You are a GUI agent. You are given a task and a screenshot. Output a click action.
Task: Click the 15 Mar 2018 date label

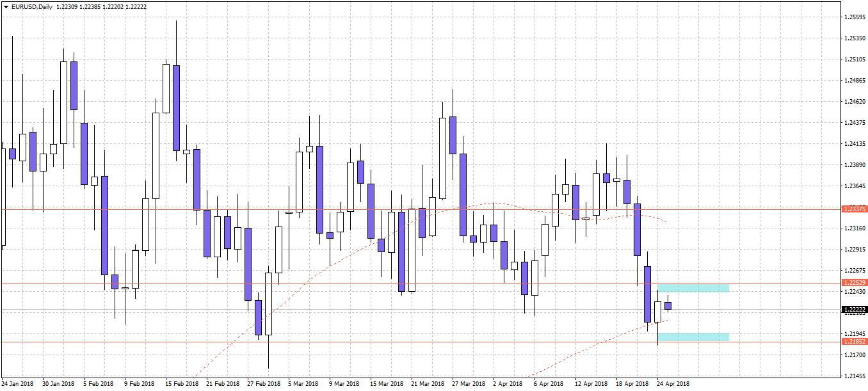click(x=387, y=384)
